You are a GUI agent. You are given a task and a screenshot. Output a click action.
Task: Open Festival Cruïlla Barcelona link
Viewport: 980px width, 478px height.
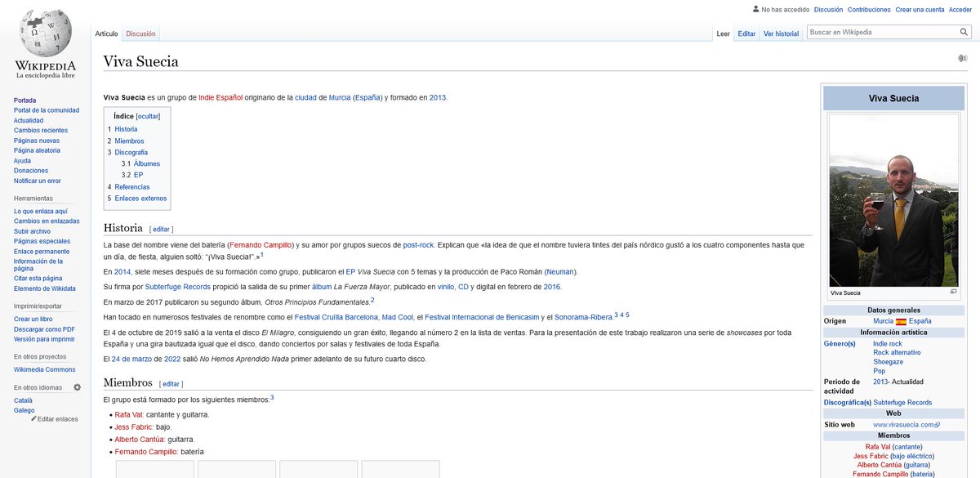coord(336,317)
